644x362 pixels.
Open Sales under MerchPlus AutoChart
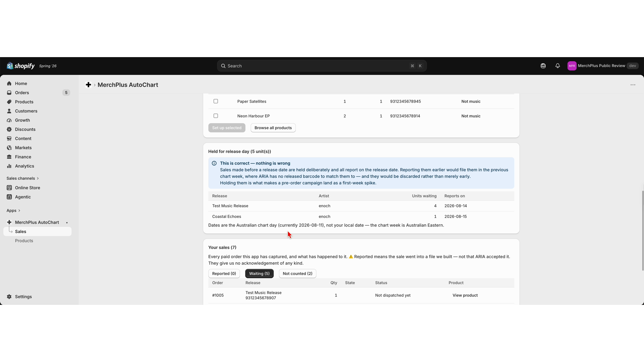(37, 232)
